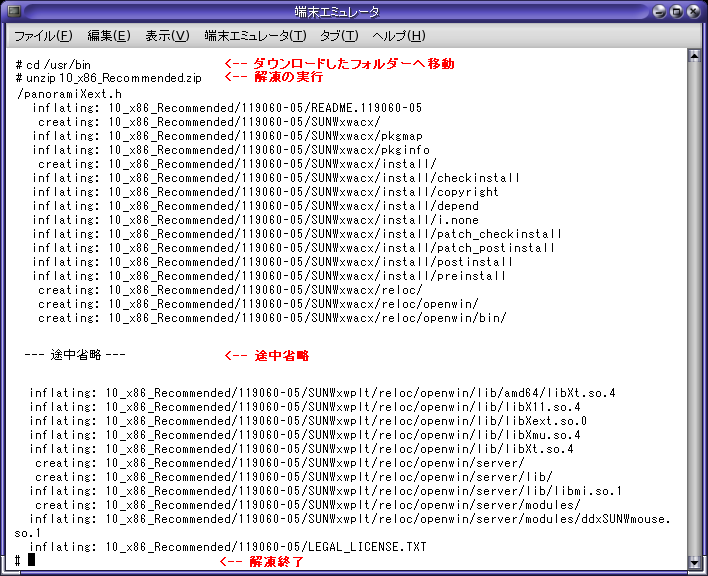
Task: Maximize the terminal emulator window
Action: coord(676,11)
